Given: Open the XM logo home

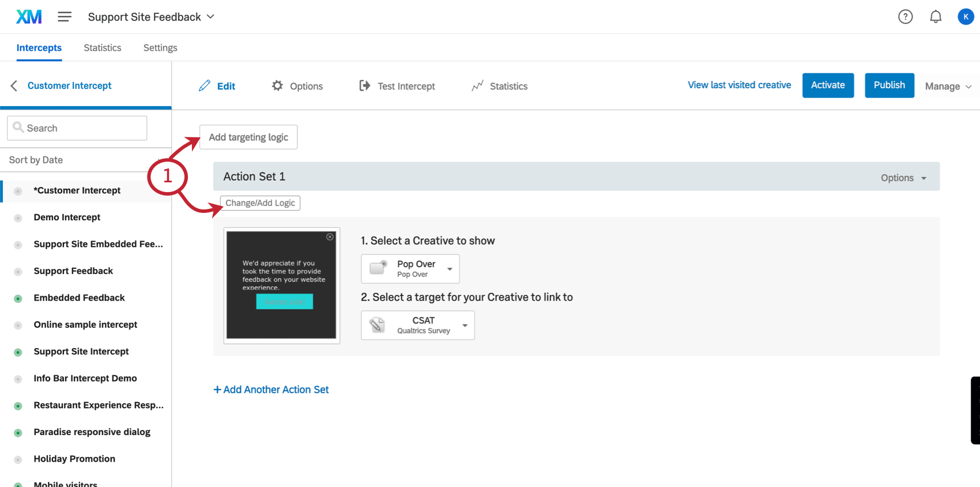Looking at the screenshot, I should click(x=29, y=17).
